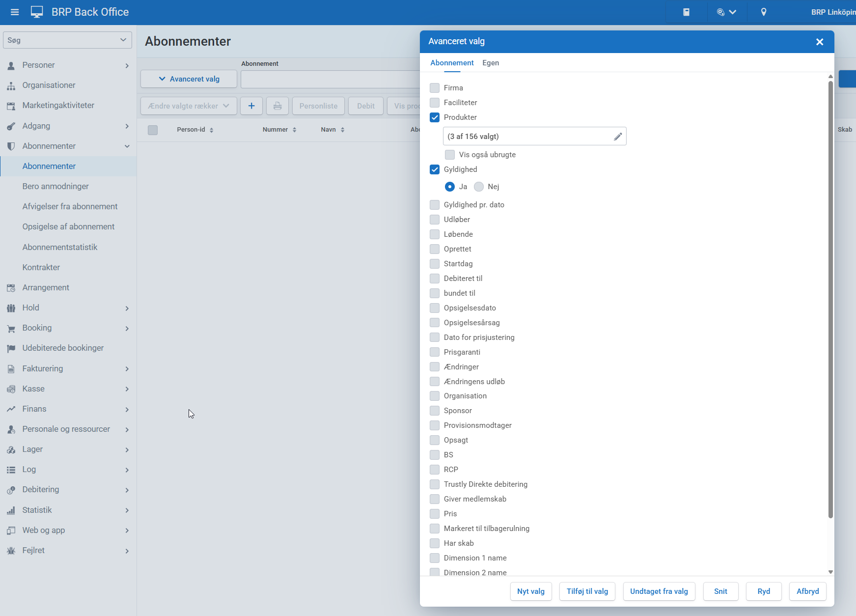Switch to the Egen tab

click(x=490, y=63)
